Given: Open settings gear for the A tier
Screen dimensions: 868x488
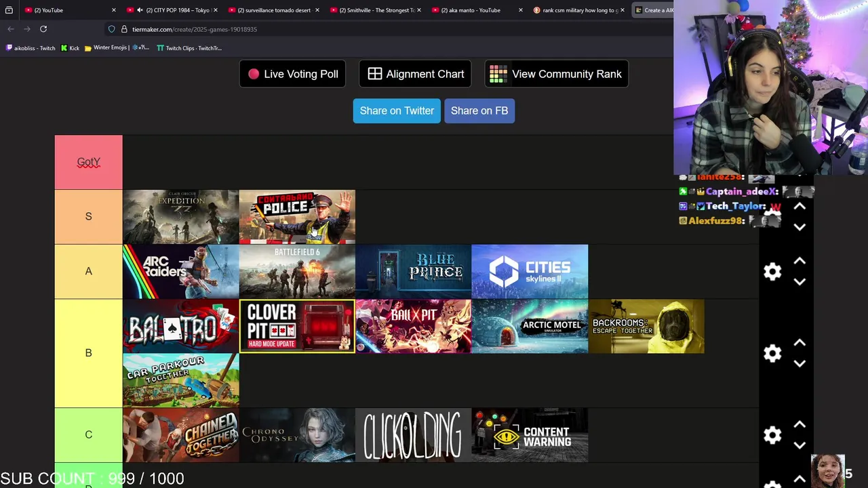Looking at the screenshot, I should [x=772, y=272].
